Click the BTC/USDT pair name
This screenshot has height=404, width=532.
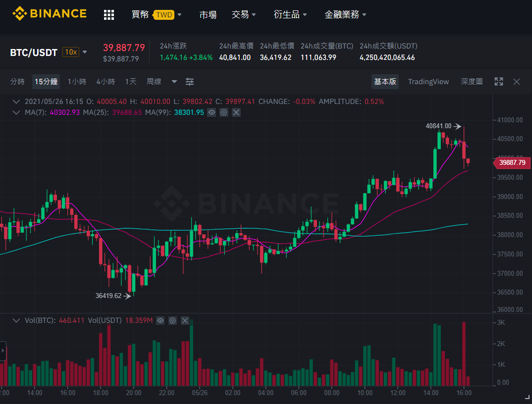[x=34, y=52]
